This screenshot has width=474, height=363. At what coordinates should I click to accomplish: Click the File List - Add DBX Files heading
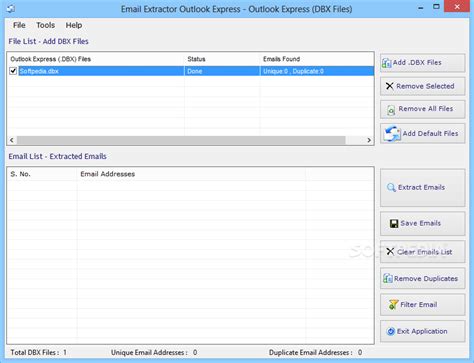pyautogui.click(x=48, y=41)
